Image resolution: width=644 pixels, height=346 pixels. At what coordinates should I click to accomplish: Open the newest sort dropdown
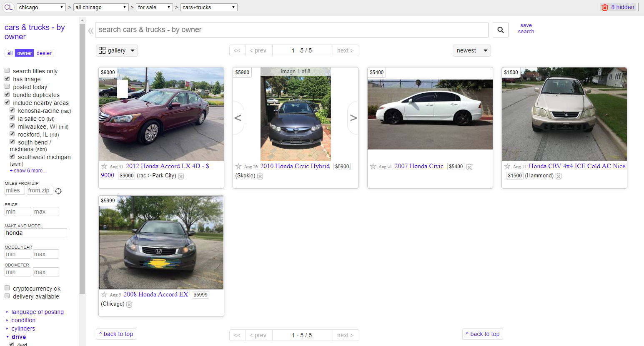pos(472,50)
